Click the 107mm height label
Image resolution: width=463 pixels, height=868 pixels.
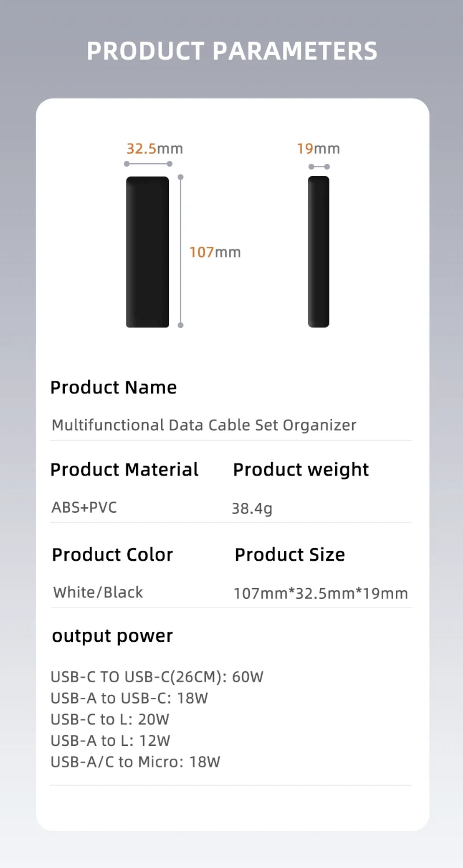pos(215,252)
